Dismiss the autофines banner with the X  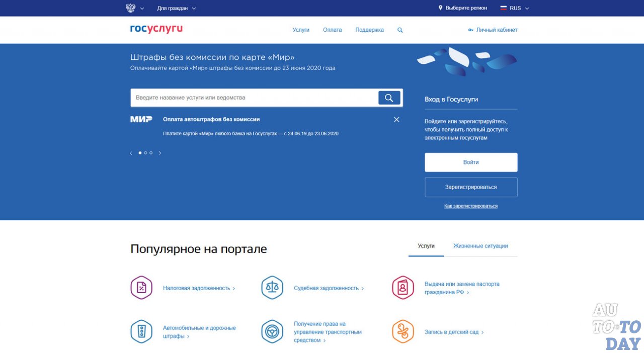396,119
